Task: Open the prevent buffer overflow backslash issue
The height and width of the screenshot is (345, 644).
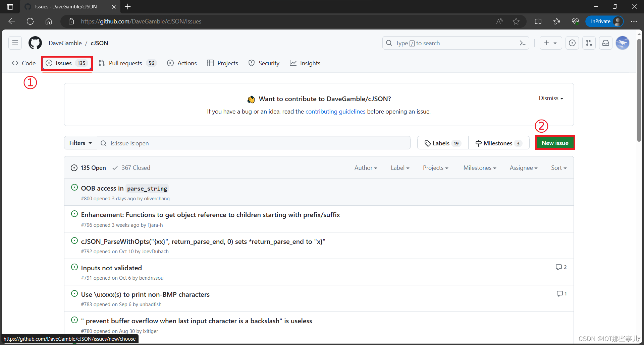Action: 197,321
